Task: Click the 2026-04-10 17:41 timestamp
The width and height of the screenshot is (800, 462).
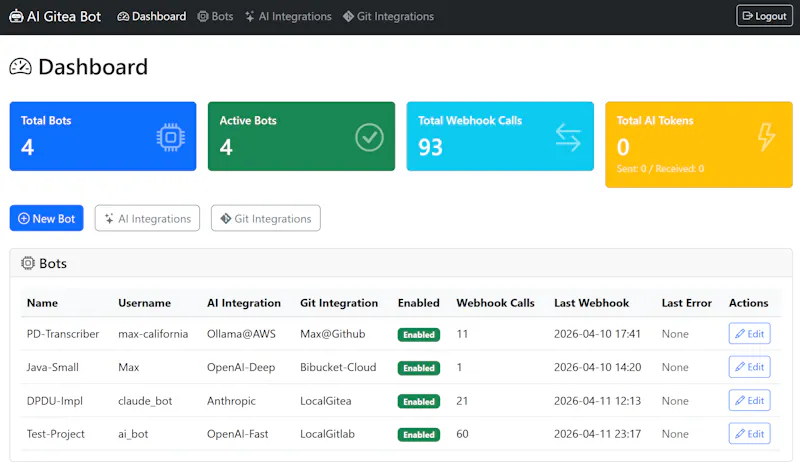Action: point(597,334)
